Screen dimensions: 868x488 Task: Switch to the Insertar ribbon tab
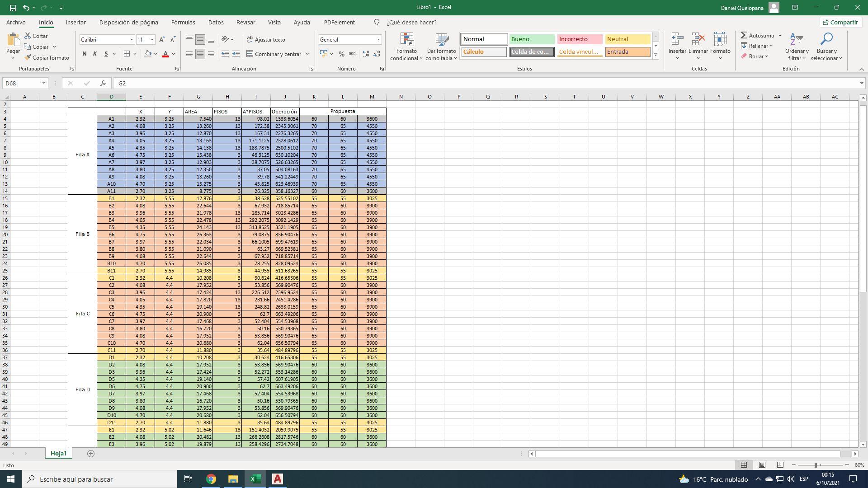pos(75,22)
